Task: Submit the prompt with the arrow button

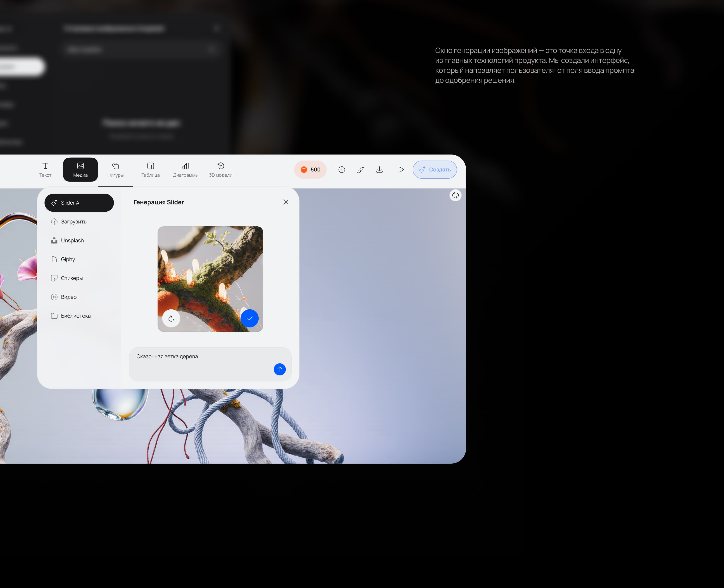Action: 279,370
